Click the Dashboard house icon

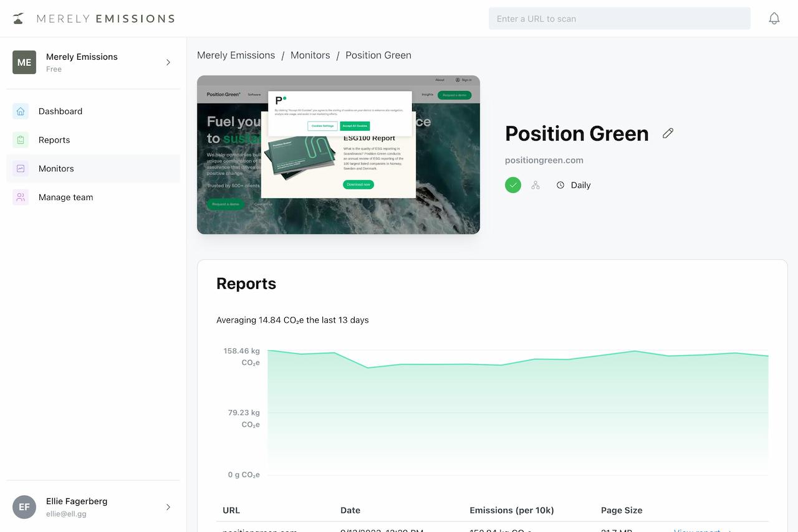(x=21, y=112)
